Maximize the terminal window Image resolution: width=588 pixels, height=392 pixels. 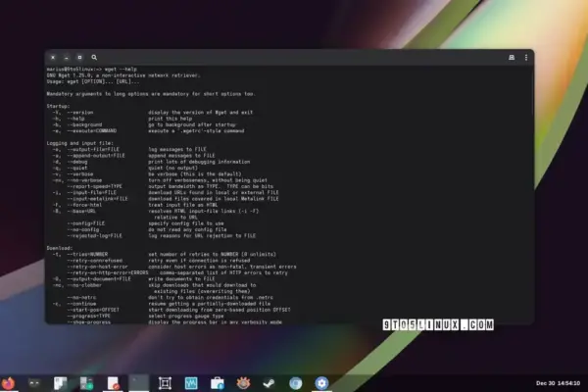pyautogui.click(x=79, y=58)
